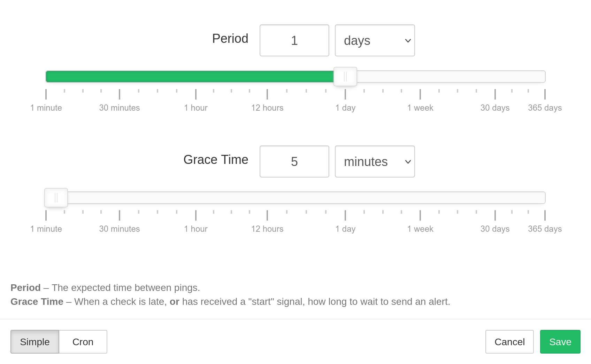The height and width of the screenshot is (364, 591).
Task: Click the "1 hour" label below the Period slider
Action: click(x=196, y=108)
